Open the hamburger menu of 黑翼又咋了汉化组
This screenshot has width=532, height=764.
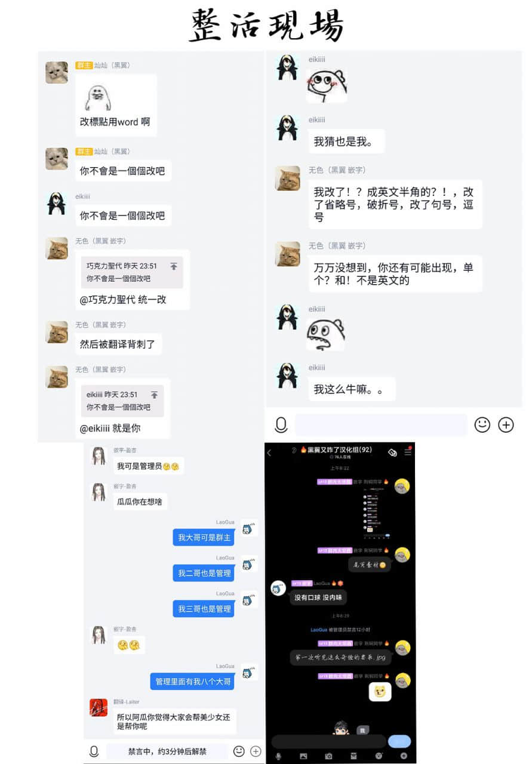click(408, 452)
